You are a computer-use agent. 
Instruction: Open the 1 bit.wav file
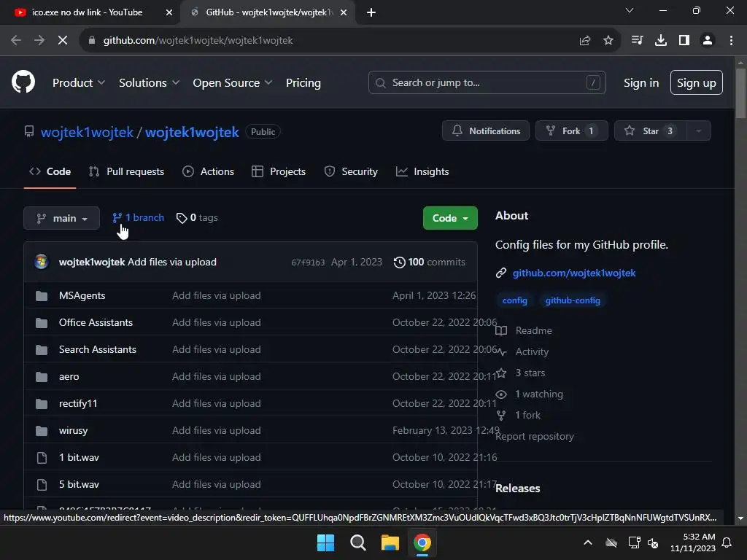tap(79, 457)
